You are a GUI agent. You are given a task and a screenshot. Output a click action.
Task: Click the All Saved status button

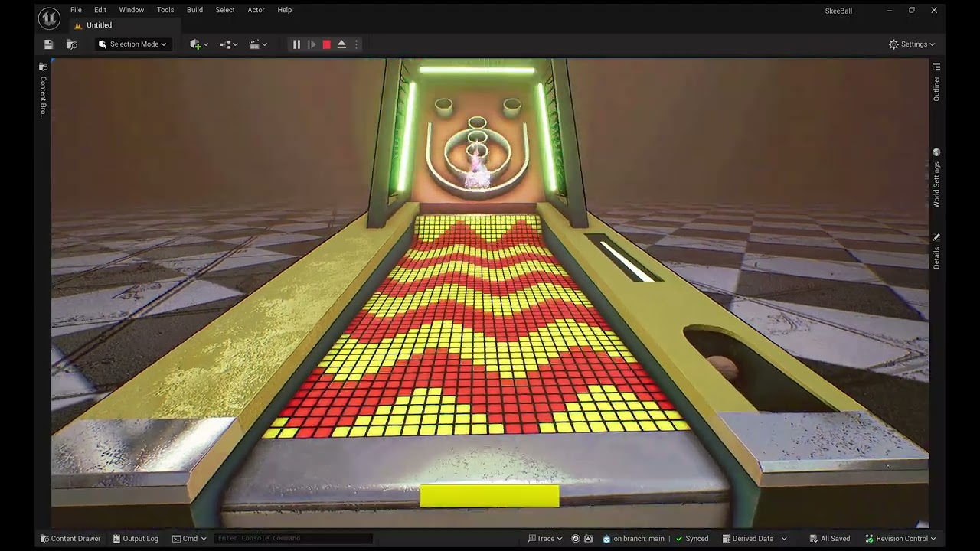pyautogui.click(x=830, y=539)
